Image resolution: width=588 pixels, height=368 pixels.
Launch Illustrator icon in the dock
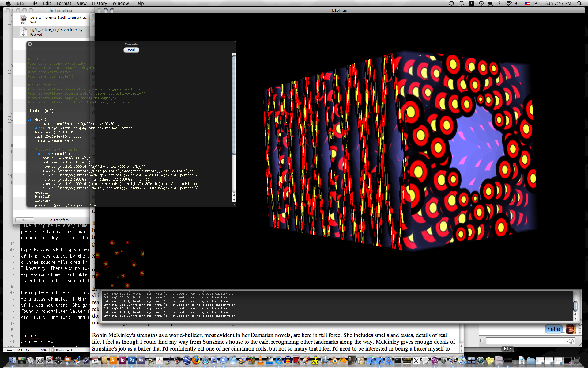[x=113, y=360]
